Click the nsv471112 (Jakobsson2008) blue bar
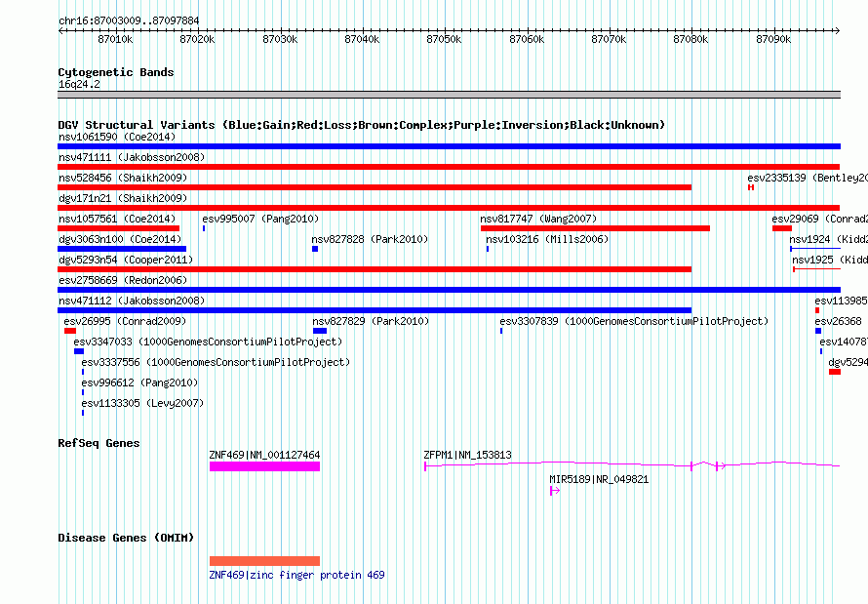This screenshot has width=868, height=604. click(x=375, y=310)
